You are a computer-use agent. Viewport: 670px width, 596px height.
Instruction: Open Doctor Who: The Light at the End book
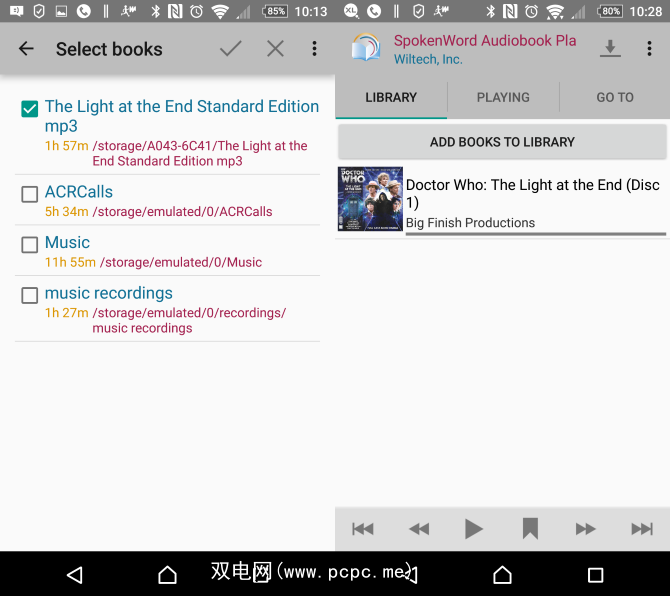pyautogui.click(x=532, y=193)
